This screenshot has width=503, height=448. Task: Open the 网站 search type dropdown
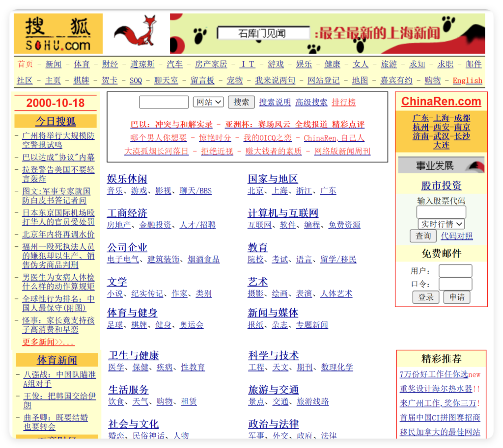pyautogui.click(x=208, y=102)
